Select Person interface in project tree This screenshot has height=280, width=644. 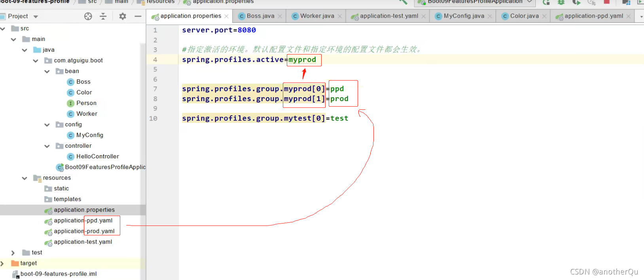click(82, 103)
